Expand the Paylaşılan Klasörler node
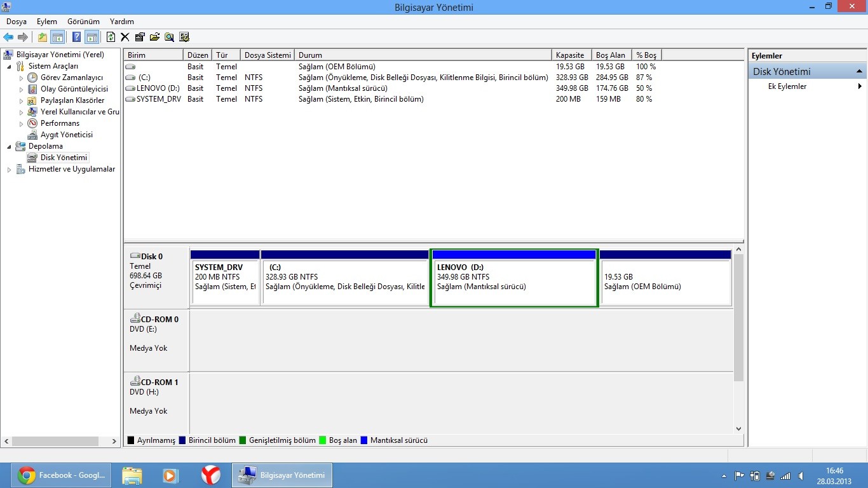This screenshot has width=868, height=488. click(x=21, y=100)
